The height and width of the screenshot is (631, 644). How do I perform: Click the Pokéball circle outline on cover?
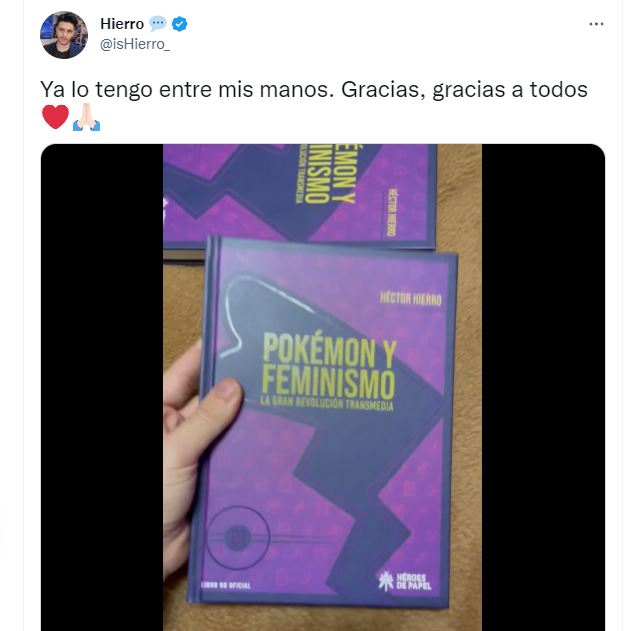click(x=238, y=537)
